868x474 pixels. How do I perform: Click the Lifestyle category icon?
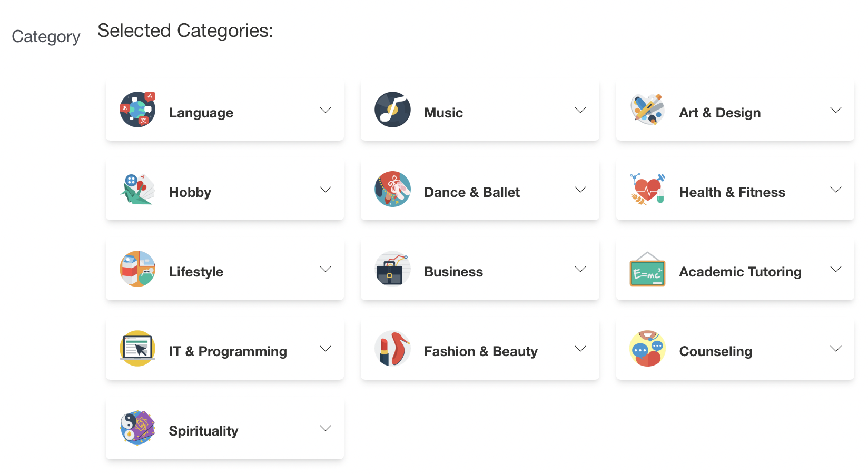(x=137, y=269)
